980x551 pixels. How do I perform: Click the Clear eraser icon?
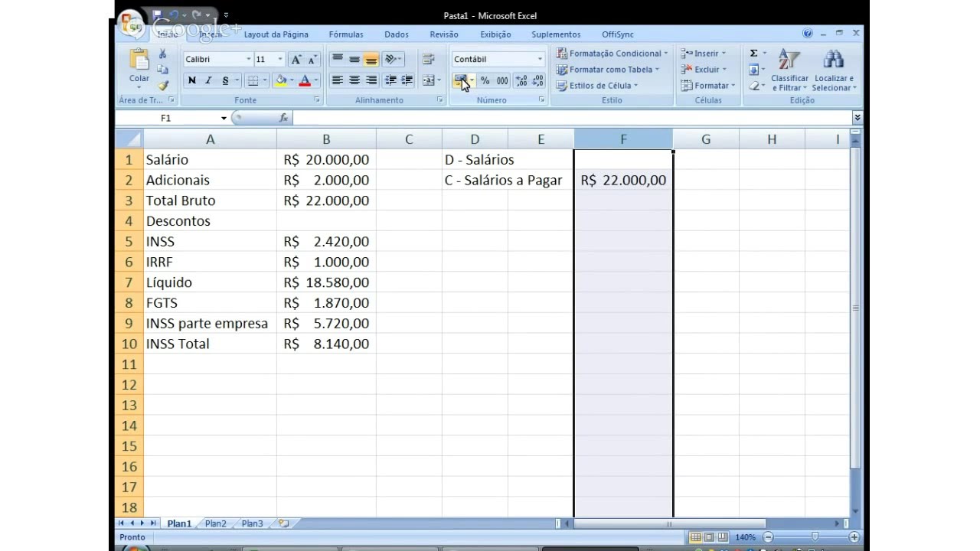[x=753, y=86]
